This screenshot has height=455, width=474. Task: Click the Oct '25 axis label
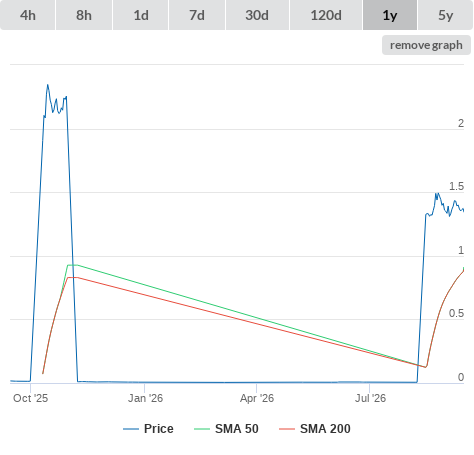30,398
